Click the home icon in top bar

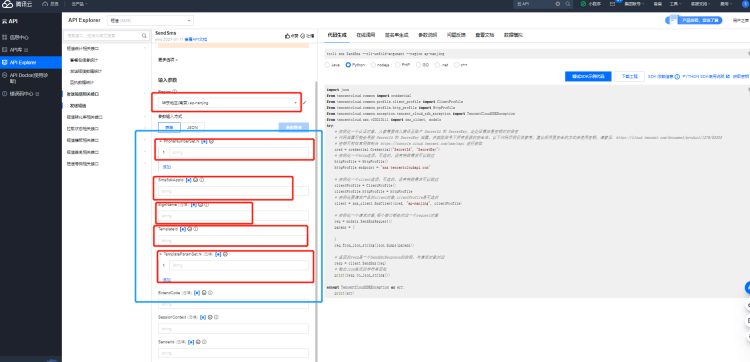(45, 4)
